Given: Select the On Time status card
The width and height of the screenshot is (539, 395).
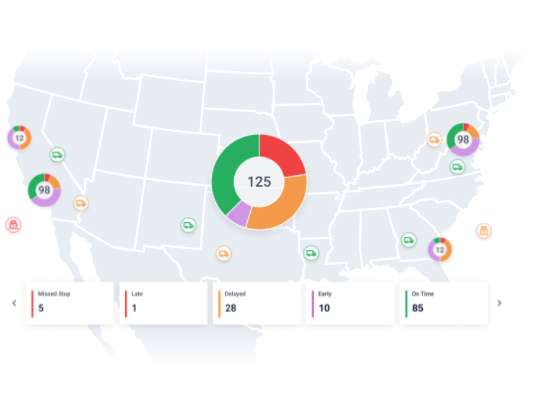Looking at the screenshot, I should pyautogui.click(x=444, y=303).
